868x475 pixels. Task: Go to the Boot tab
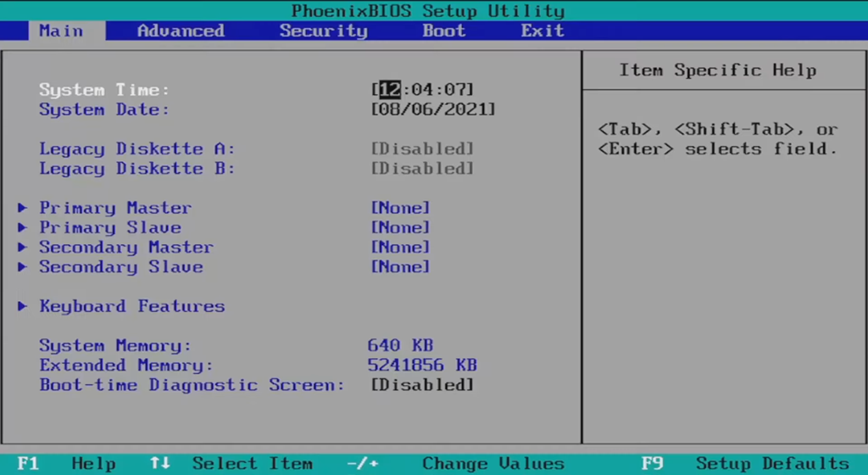(x=444, y=31)
